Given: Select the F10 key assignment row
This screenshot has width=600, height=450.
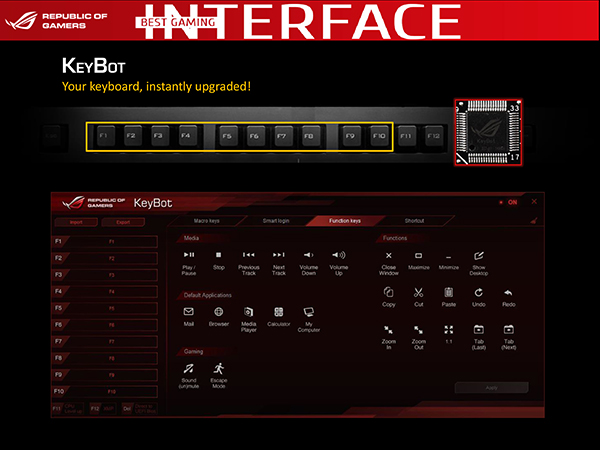Looking at the screenshot, I should pyautogui.click(x=105, y=391).
